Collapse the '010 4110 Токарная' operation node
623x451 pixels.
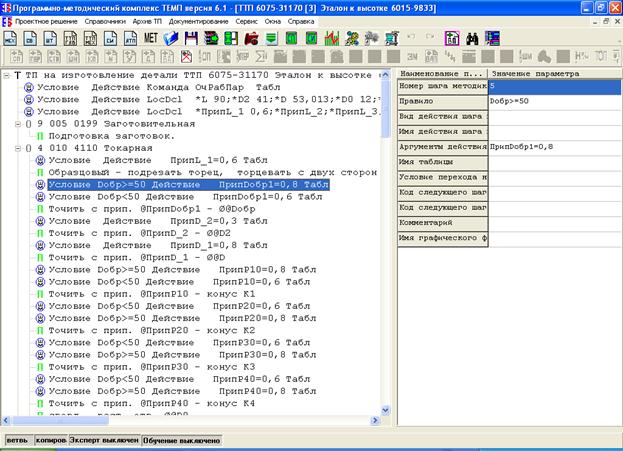coord(17,148)
